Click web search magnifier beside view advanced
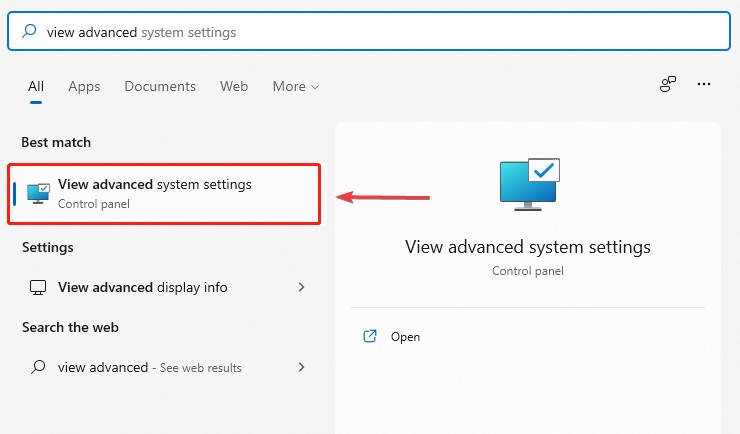 pos(38,367)
